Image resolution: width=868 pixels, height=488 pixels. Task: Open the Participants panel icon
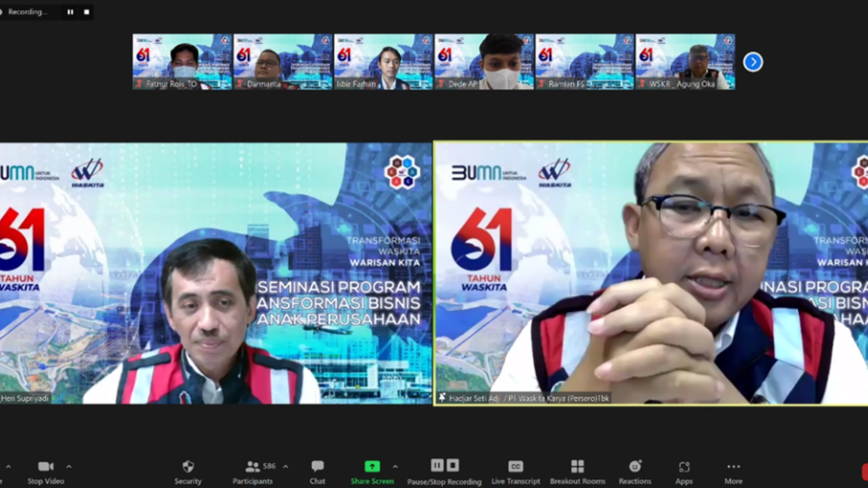pos(252,466)
